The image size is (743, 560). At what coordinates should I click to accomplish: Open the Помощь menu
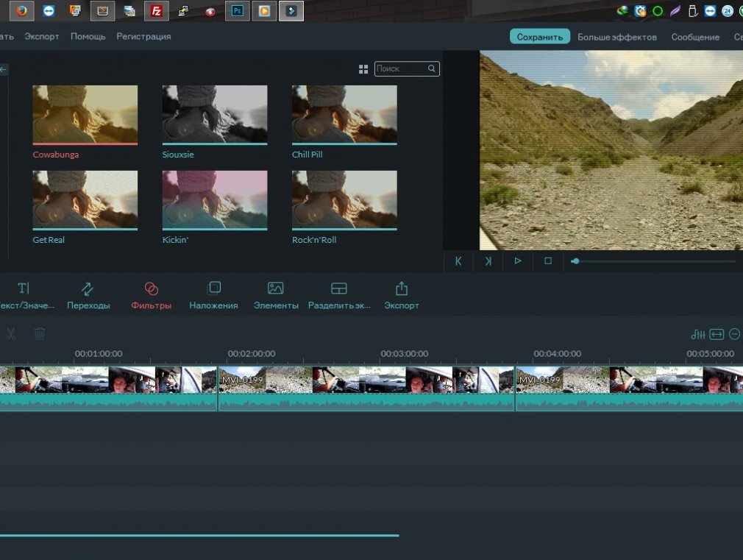point(88,36)
